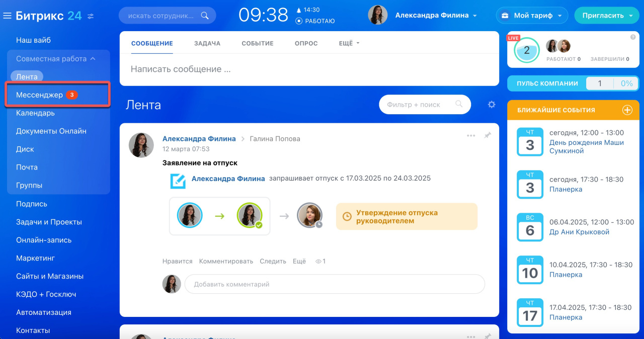The width and height of the screenshot is (644, 339).
Task: Add new event with plus icon
Action: [x=627, y=110]
